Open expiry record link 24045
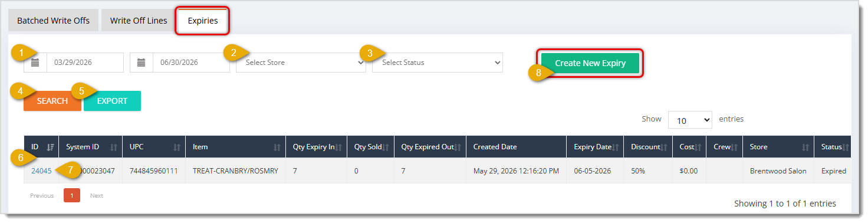Viewport: 868px width, 223px height. click(41, 171)
